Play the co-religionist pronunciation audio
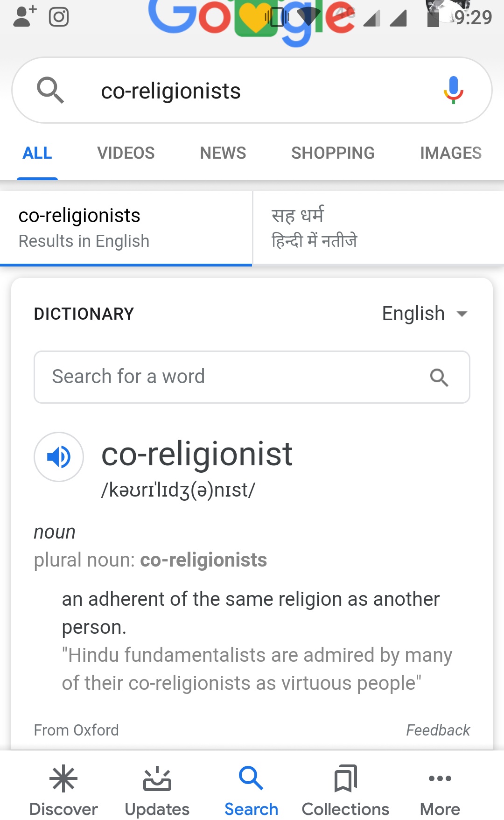 tap(59, 457)
